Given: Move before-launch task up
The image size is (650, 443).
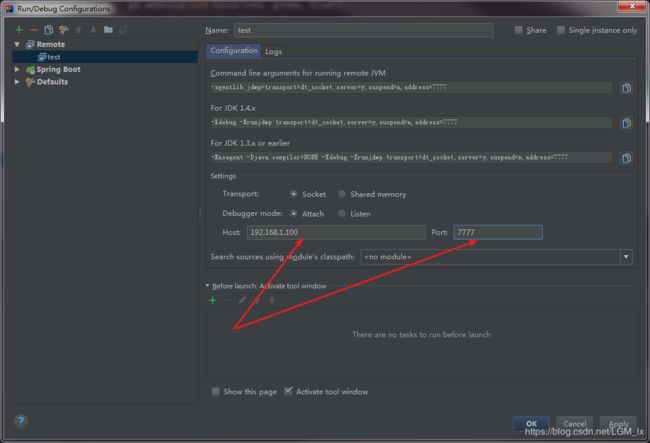Looking at the screenshot, I should point(257,300).
